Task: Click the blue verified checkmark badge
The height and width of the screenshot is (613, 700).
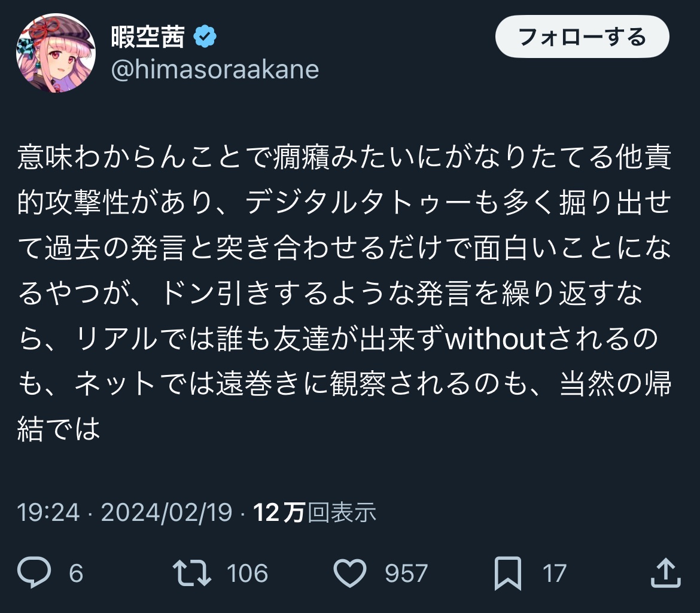Action: 205,38
